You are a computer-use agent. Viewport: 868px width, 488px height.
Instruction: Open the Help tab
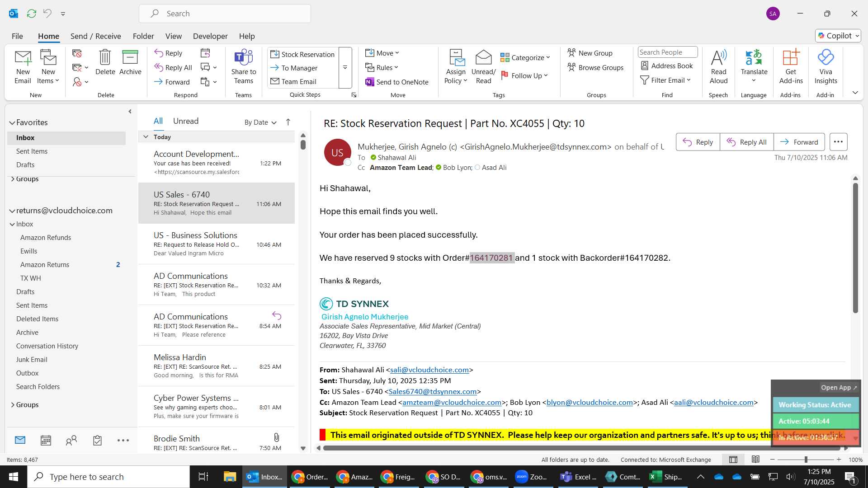click(247, 36)
